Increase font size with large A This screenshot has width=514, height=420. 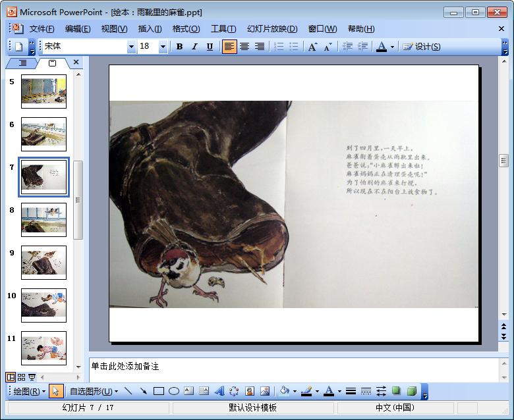point(312,47)
